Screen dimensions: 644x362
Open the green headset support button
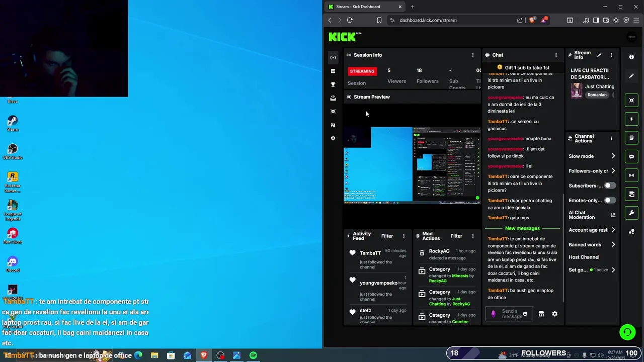coord(627,332)
